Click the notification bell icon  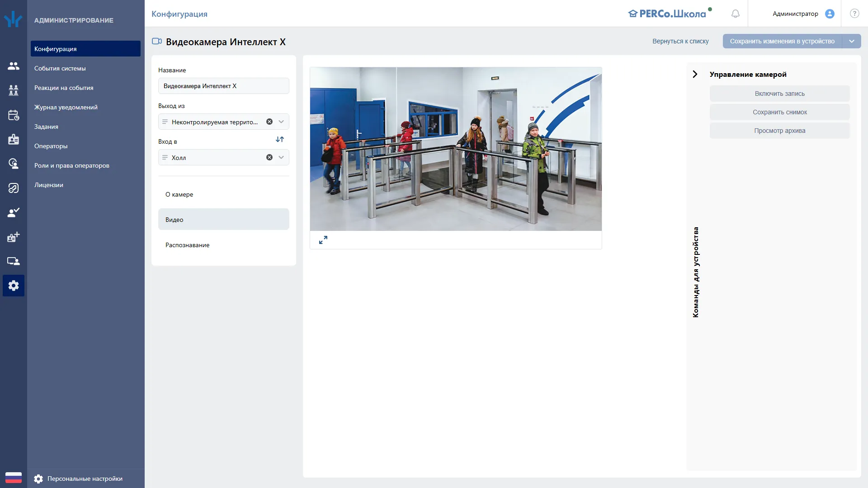736,14
